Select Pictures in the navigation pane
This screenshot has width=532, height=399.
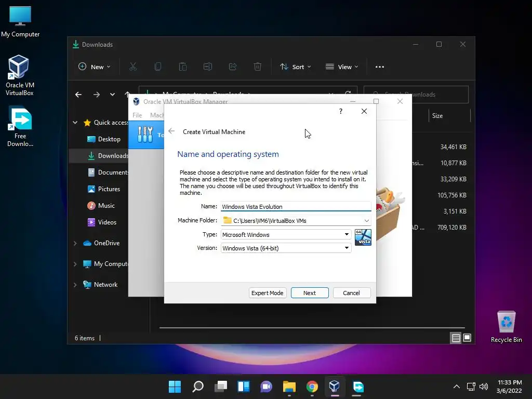103,189
